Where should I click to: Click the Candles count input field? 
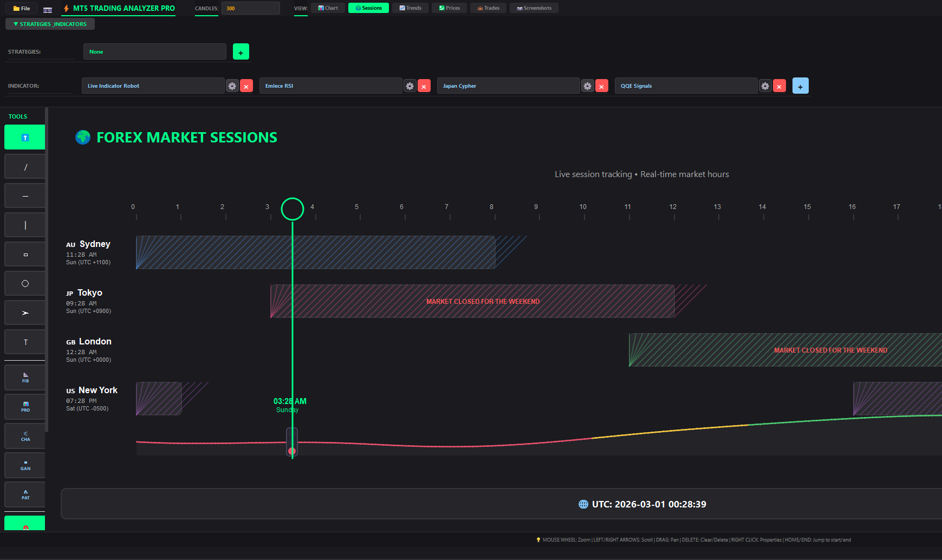(x=250, y=8)
